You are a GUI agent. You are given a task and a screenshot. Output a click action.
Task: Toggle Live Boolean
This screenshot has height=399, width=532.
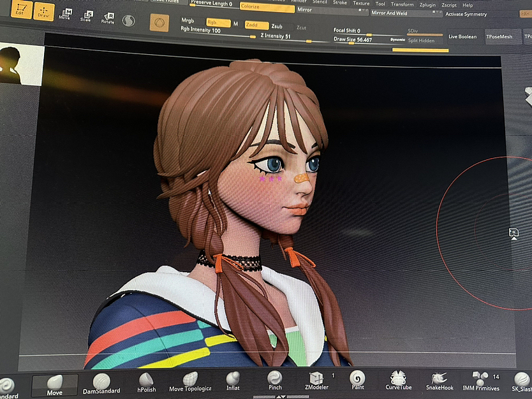[x=462, y=36]
